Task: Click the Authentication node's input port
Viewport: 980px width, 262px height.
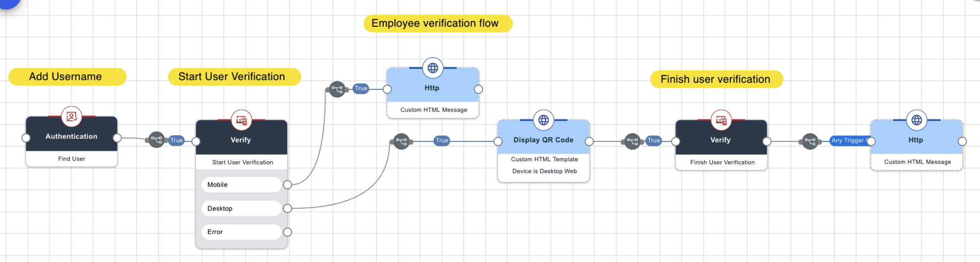Action: [x=26, y=138]
